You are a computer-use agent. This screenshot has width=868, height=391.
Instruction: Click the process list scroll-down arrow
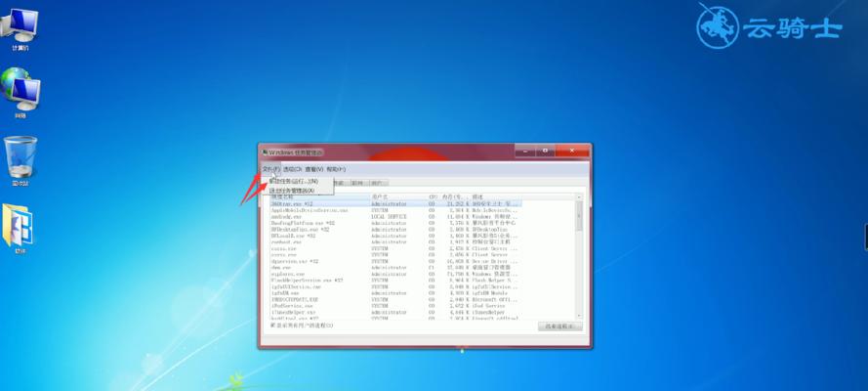tap(579, 317)
